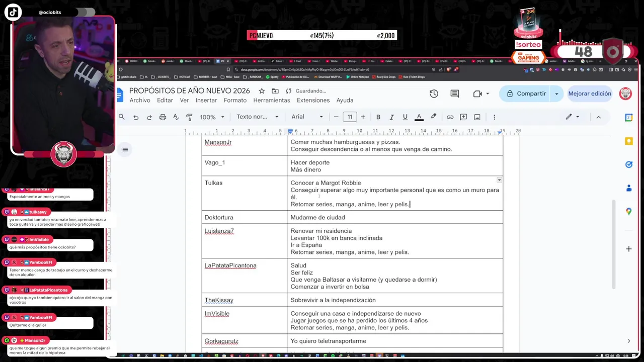Open the Share options dropdown arrow

pos(556,94)
